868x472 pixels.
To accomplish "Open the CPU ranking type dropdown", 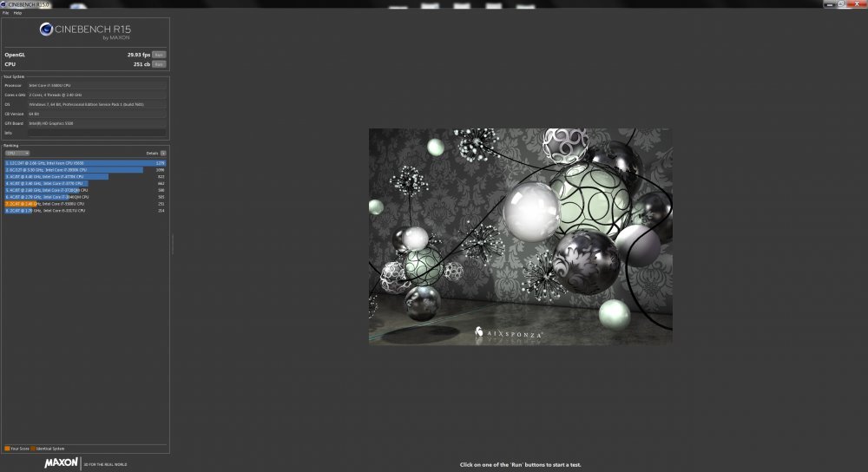I will tap(17, 153).
